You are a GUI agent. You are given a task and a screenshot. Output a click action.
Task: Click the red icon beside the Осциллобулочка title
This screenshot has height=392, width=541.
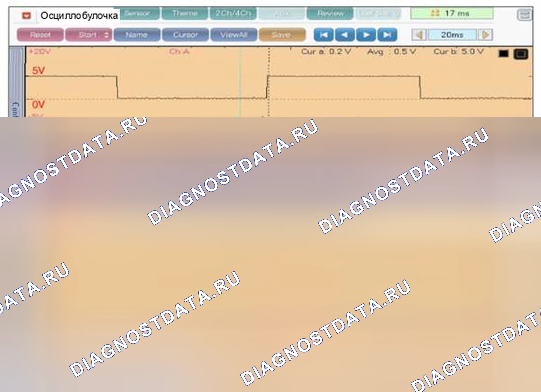pos(27,16)
